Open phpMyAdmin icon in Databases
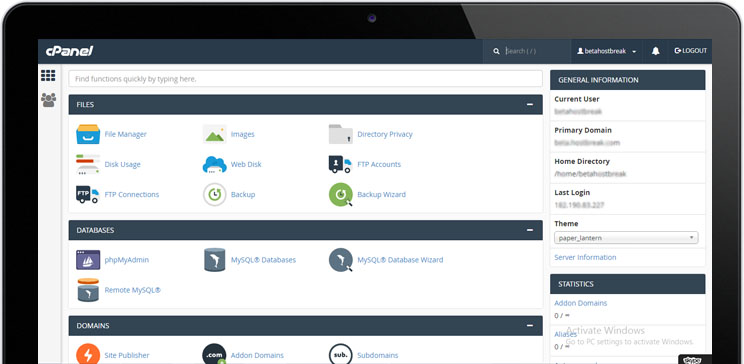Image resolution: width=744 pixels, height=364 pixels. click(x=88, y=260)
